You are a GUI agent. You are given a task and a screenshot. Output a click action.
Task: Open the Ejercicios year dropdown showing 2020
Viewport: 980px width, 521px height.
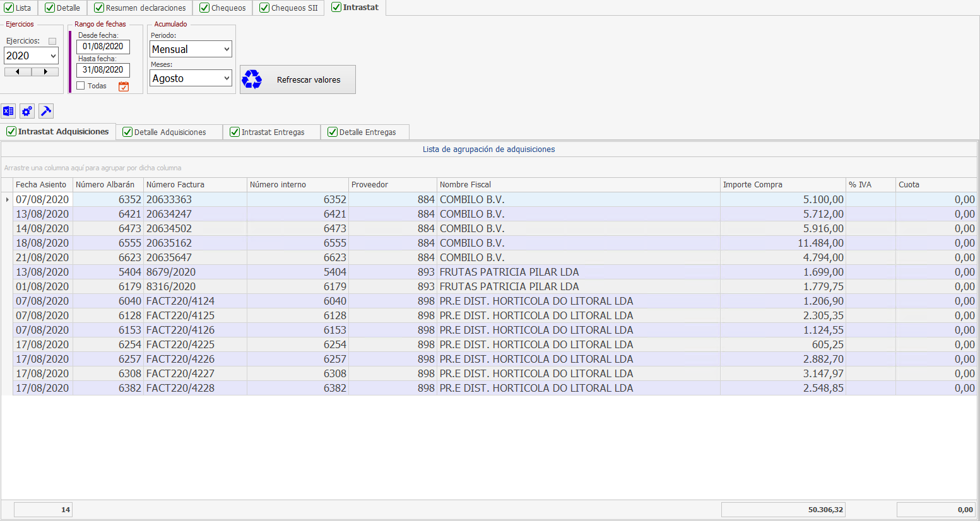pos(31,56)
